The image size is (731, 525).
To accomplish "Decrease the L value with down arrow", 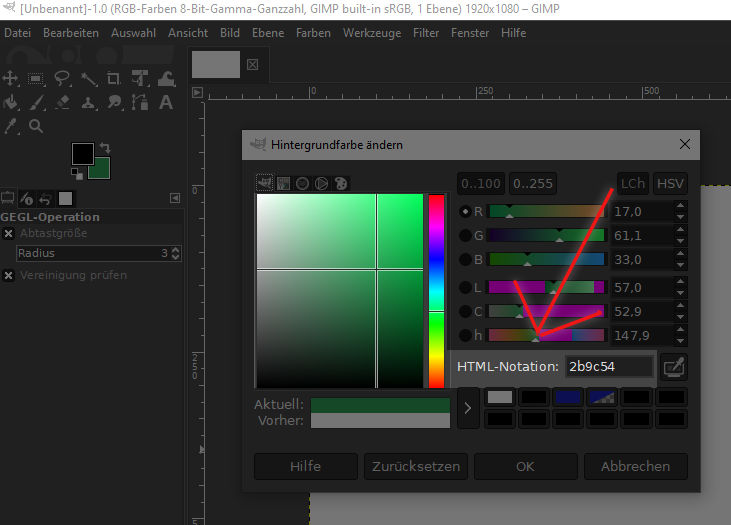I will [680, 293].
